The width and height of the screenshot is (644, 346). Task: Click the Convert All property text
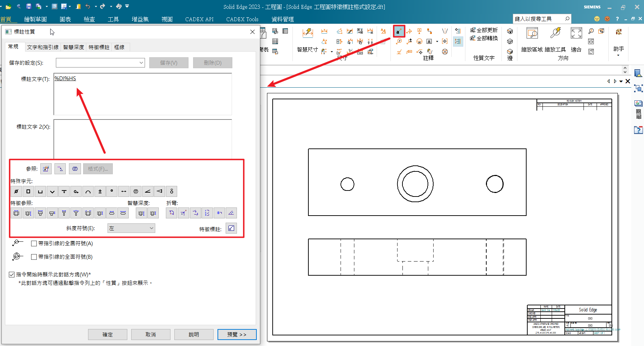click(484, 38)
